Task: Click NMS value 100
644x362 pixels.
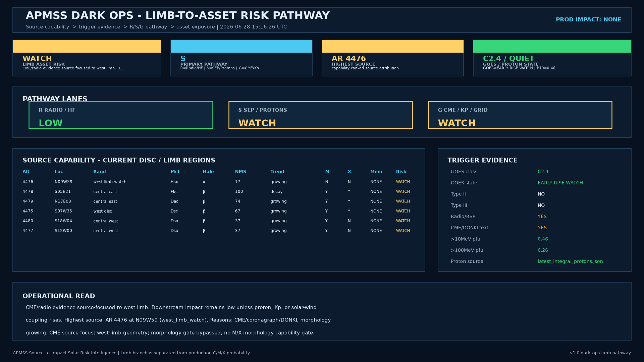Action: point(239,191)
